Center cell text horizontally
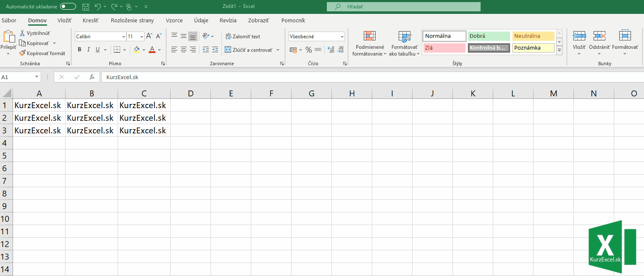Image resolution: width=644 pixels, height=276 pixels. 184,50
